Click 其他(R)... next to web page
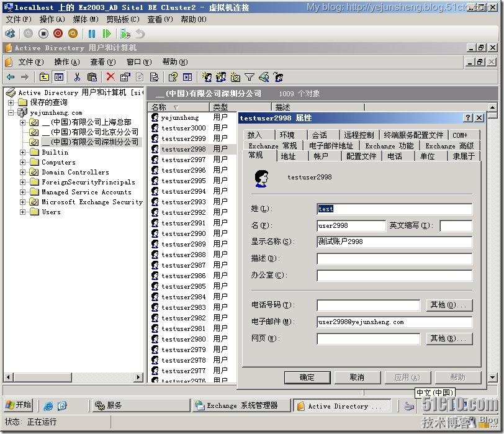 pyautogui.click(x=449, y=338)
